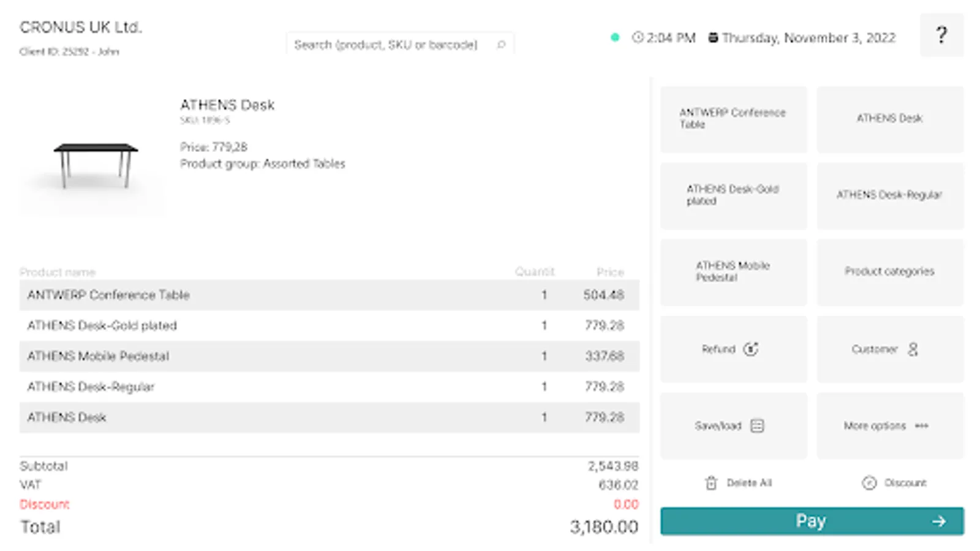This screenshot has width=980, height=551.
Task: Add ATHENS Desk-Gold plated product tile
Action: coord(733,195)
